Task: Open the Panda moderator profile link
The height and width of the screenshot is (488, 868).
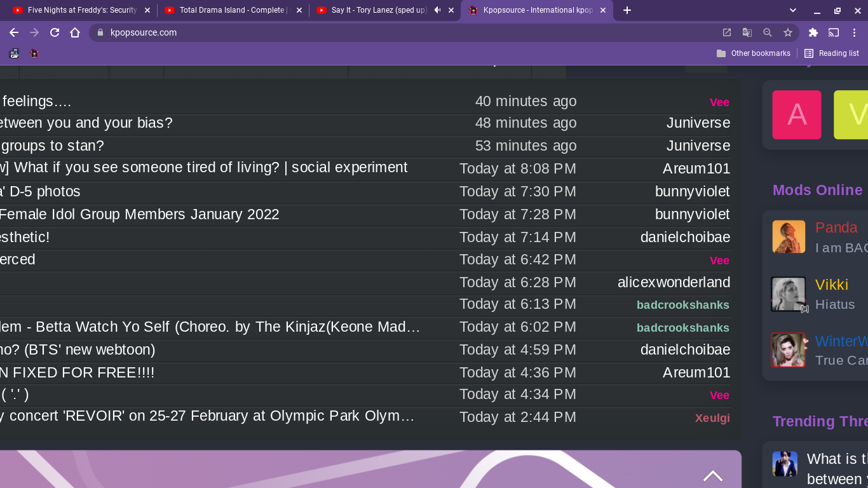Action: pyautogui.click(x=836, y=227)
